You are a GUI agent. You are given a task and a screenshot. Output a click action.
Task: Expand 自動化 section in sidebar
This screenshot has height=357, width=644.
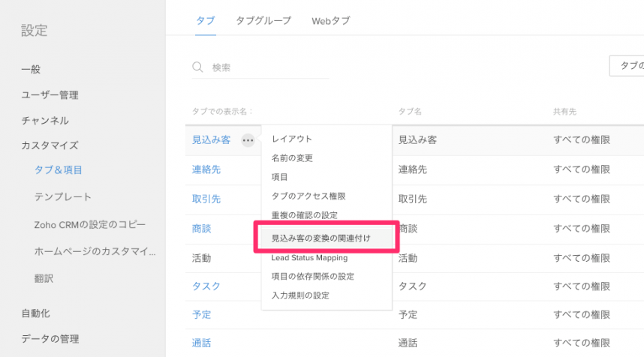tap(35, 313)
